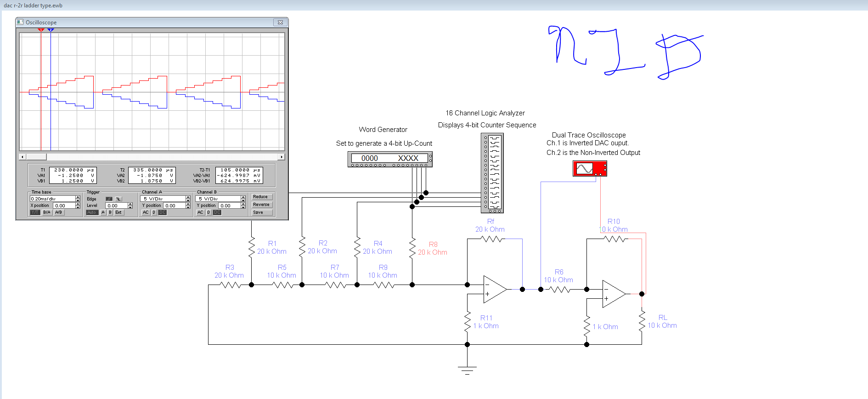This screenshot has width=868, height=399.
Task: Set Channel A coupling to AC
Action: tap(146, 212)
